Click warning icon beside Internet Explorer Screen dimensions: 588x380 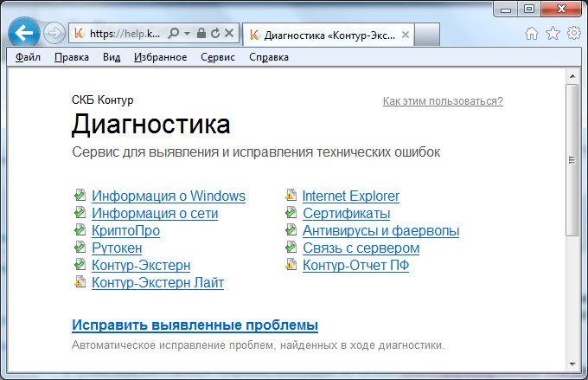pyautogui.click(x=291, y=195)
